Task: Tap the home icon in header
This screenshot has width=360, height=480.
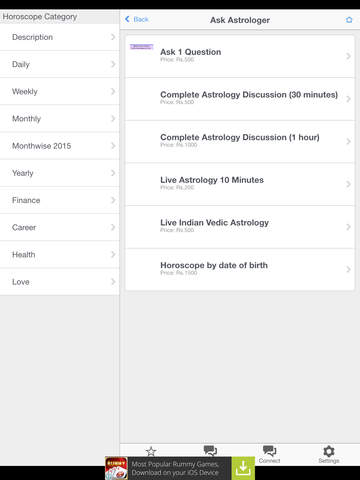Action: pyautogui.click(x=349, y=20)
